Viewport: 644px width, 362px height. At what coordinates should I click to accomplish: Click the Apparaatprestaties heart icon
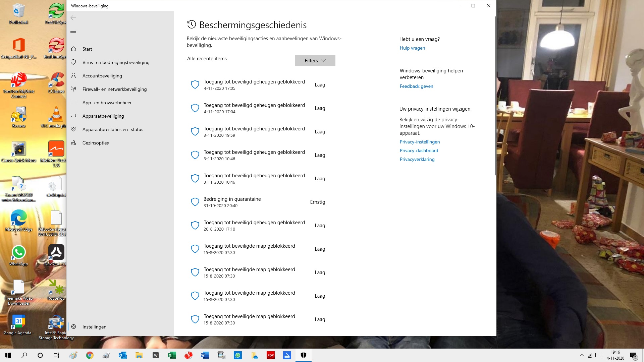point(73,129)
